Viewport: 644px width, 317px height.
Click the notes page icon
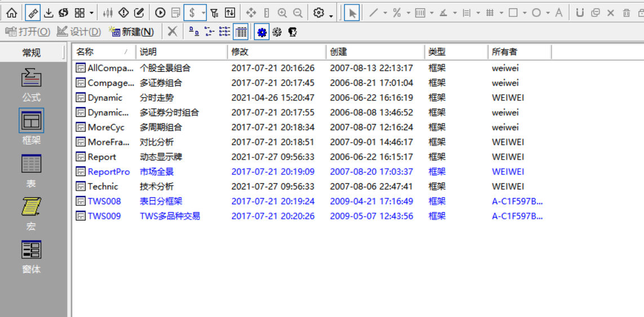tap(176, 13)
